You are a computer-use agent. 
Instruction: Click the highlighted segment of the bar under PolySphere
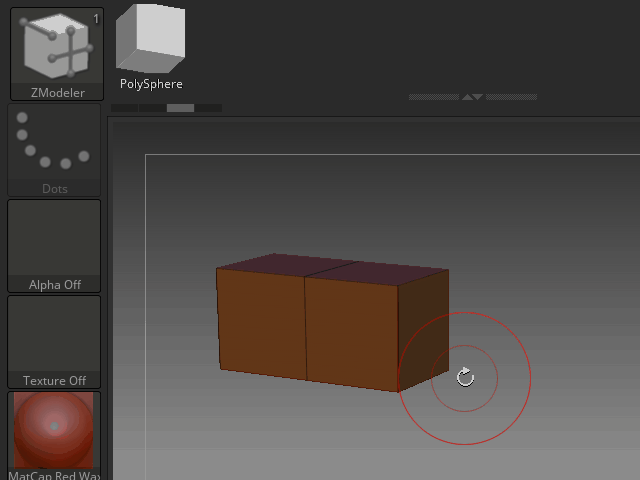(180, 108)
